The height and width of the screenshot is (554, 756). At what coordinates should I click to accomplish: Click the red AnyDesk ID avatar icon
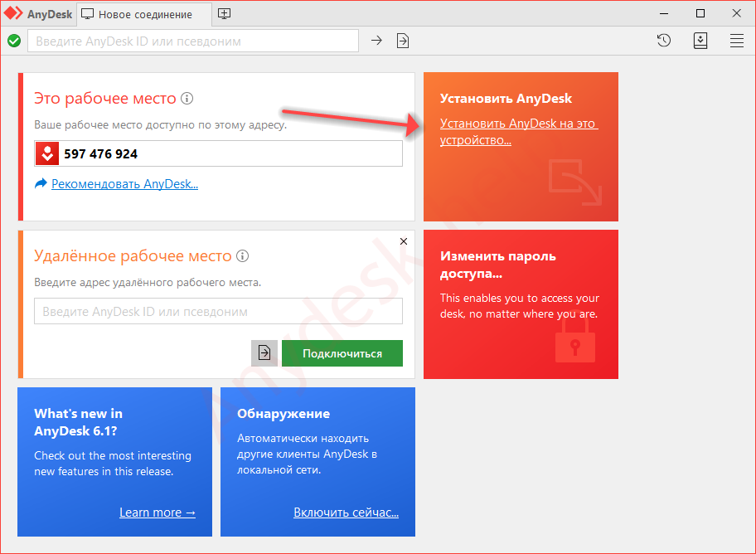[x=47, y=153]
